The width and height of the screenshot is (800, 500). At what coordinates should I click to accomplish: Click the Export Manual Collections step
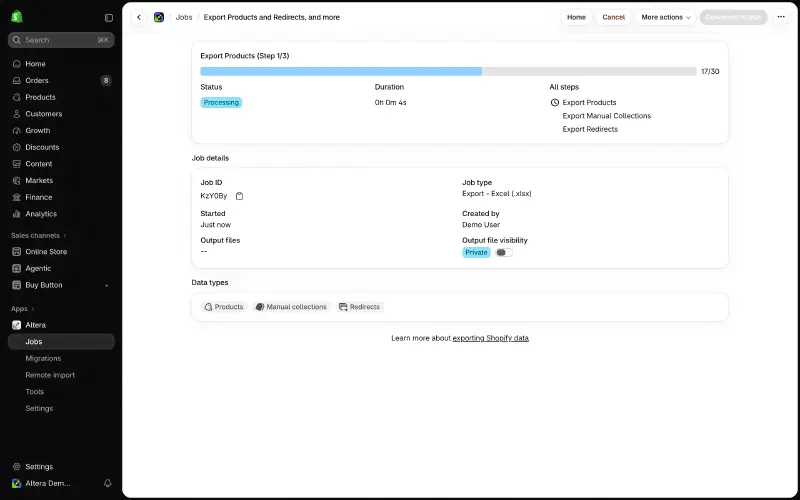[x=607, y=116]
